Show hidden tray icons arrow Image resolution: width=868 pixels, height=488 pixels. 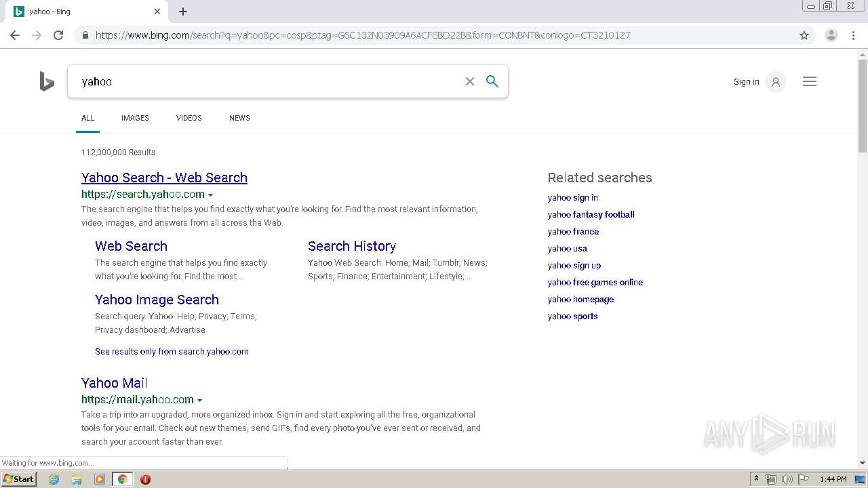coord(756,479)
